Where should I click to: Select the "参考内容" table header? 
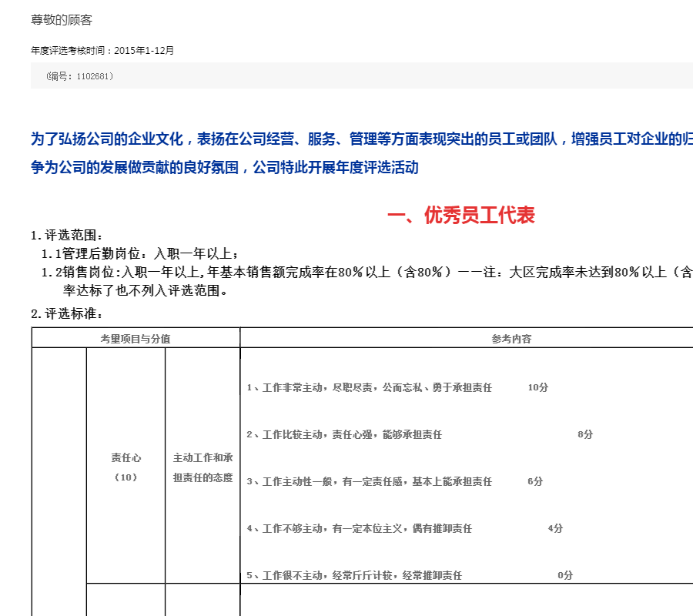pyautogui.click(x=511, y=338)
